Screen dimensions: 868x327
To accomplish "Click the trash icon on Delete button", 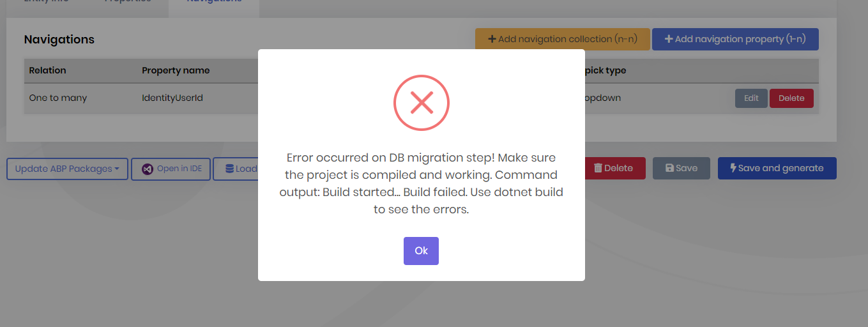I will (x=598, y=168).
